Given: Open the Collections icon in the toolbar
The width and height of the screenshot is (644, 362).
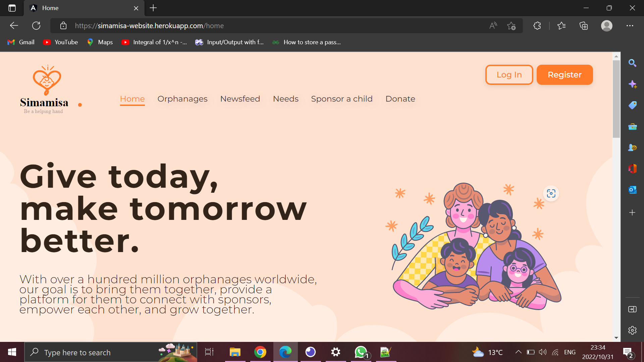Looking at the screenshot, I should tap(584, 25).
